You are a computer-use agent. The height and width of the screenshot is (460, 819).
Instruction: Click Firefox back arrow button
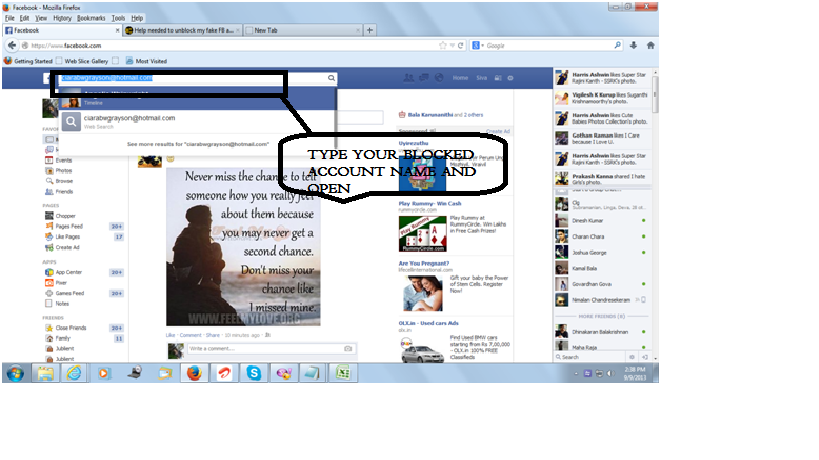click(x=12, y=45)
